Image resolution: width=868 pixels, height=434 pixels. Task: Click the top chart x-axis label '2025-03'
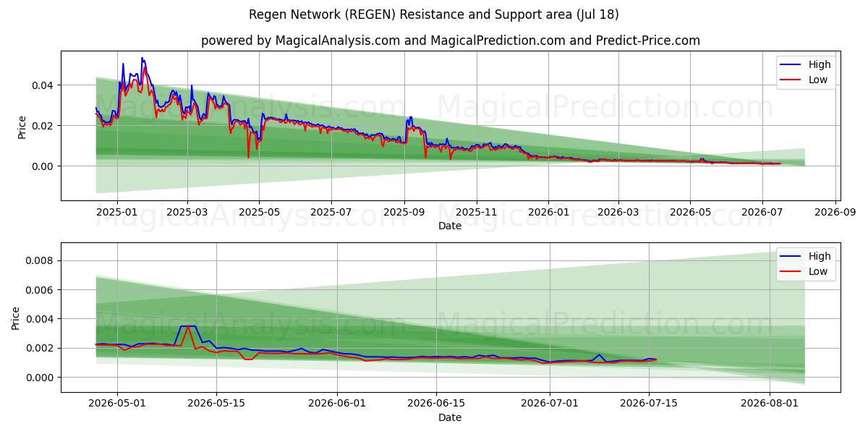187,213
